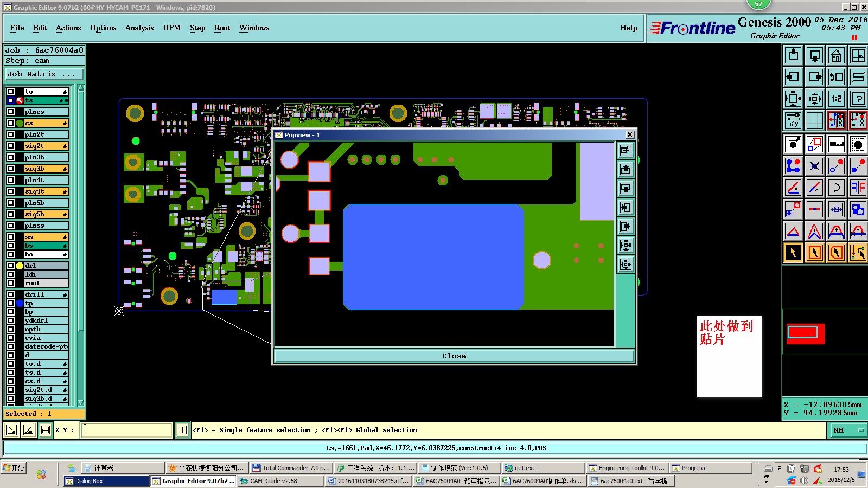
Task: Toggle the checkbox for layer npth
Action: tap(11, 329)
